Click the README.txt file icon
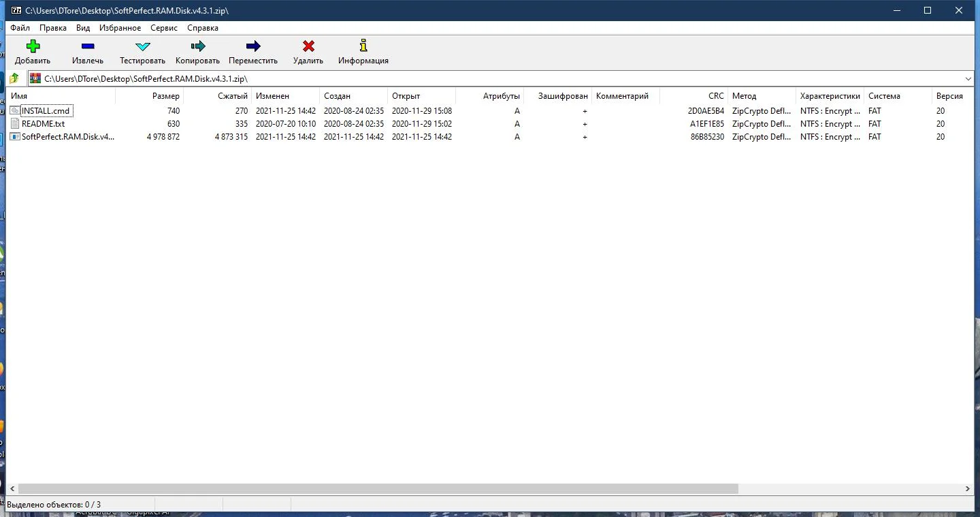 pos(16,123)
